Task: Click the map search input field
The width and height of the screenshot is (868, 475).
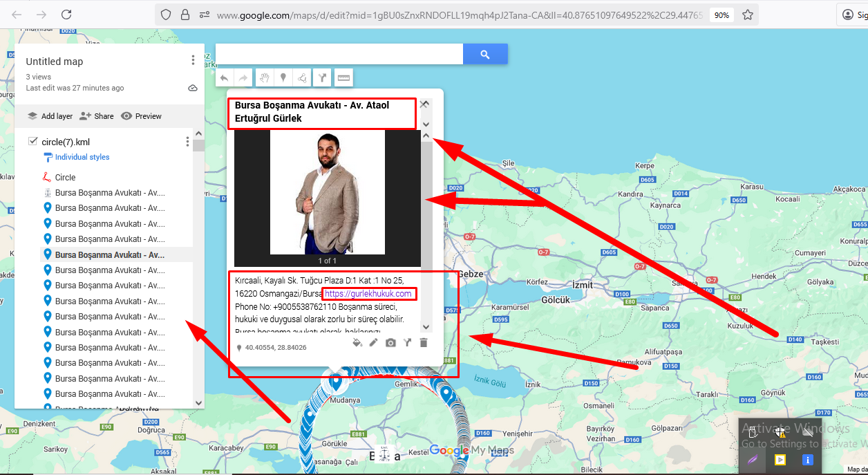Action: point(339,54)
